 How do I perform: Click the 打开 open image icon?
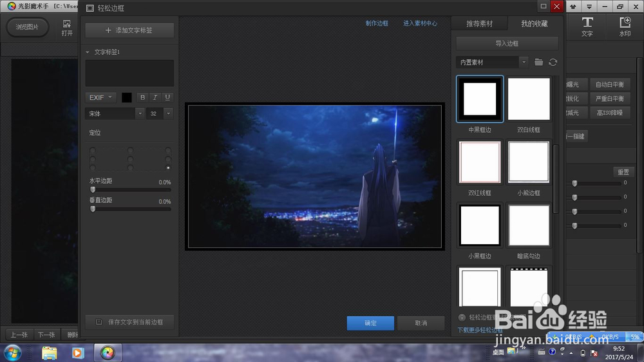[x=67, y=28]
